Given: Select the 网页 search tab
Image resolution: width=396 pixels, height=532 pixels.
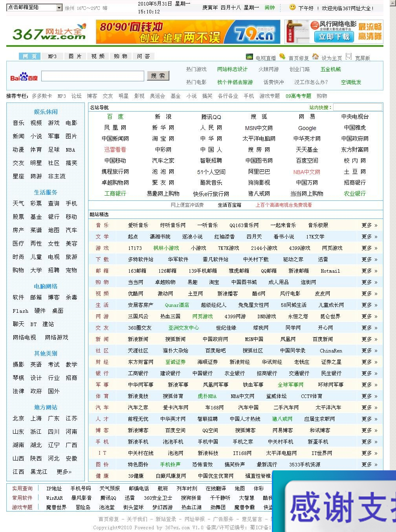Looking at the screenshot, I should tap(29, 56).
